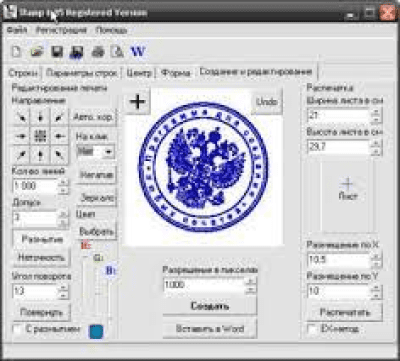Switch to the Центр tab

click(139, 73)
